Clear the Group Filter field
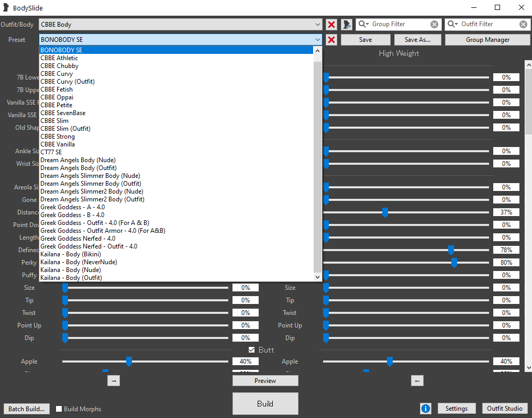 click(x=434, y=25)
